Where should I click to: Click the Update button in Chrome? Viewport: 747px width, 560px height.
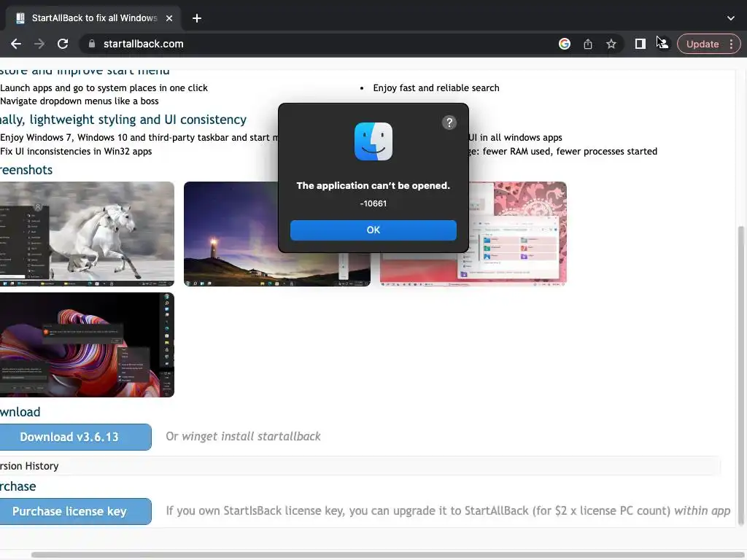[703, 44]
